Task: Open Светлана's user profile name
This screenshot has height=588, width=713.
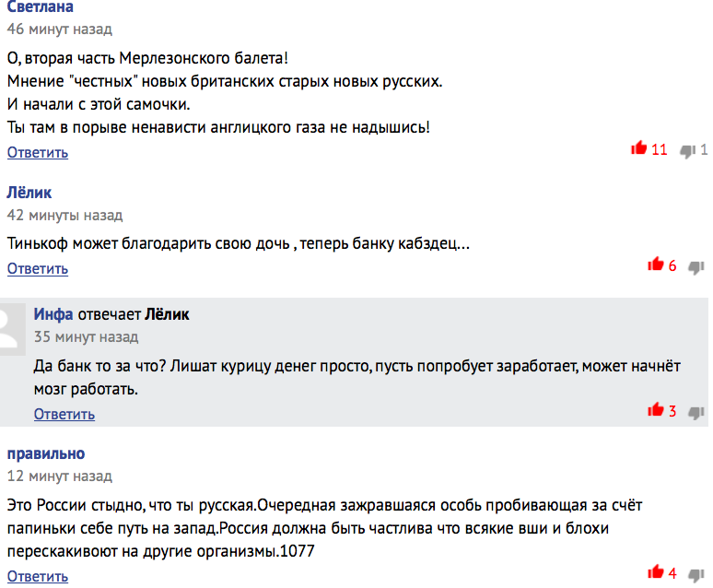Action: [40, 6]
